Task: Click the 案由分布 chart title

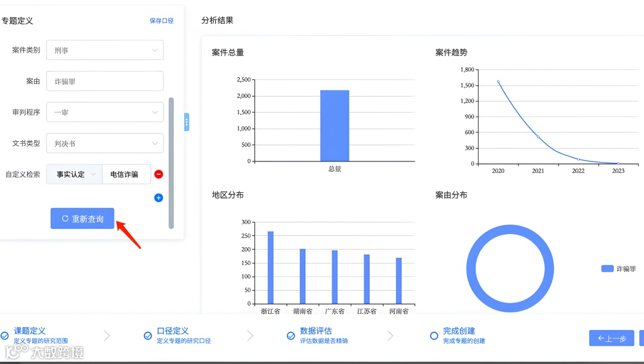Action: point(451,195)
